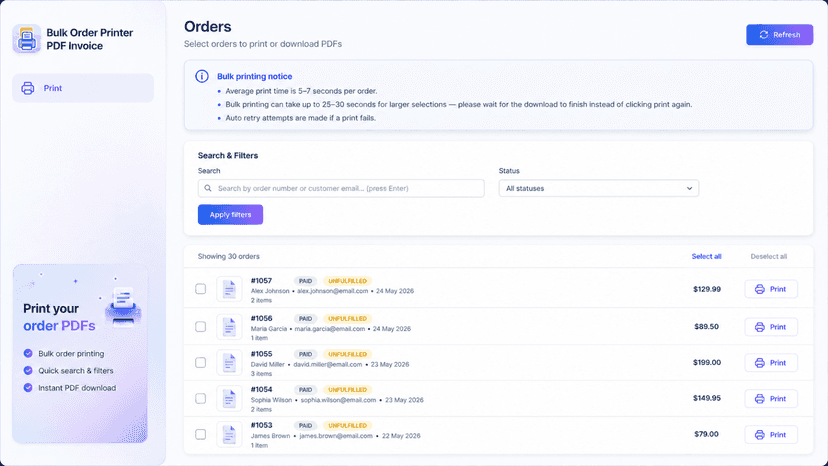The image size is (828, 466).
Task: Click the #1054 order number
Action: coord(261,390)
